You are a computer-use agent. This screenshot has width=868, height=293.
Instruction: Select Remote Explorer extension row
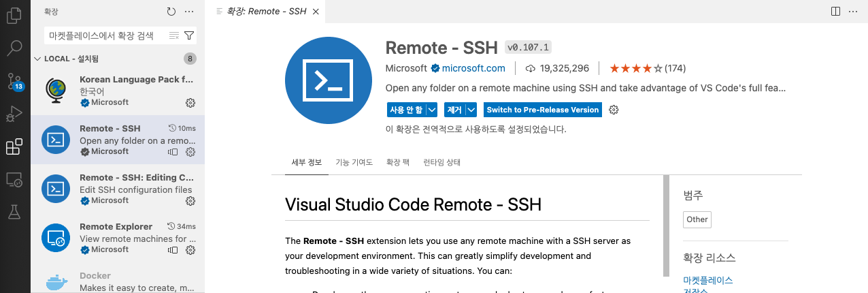click(x=118, y=238)
